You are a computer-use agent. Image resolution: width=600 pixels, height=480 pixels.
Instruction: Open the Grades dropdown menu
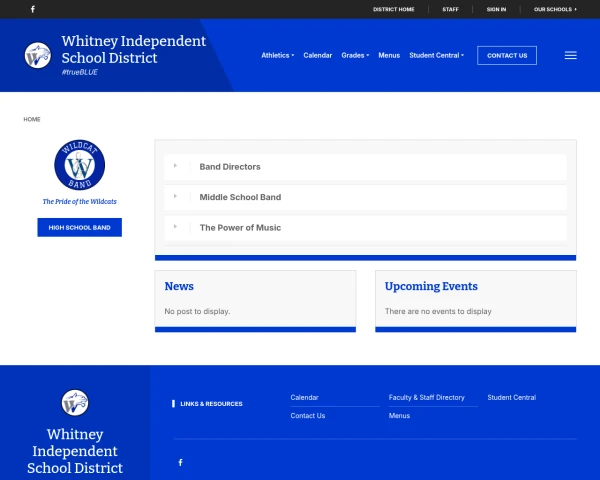pyautogui.click(x=354, y=56)
